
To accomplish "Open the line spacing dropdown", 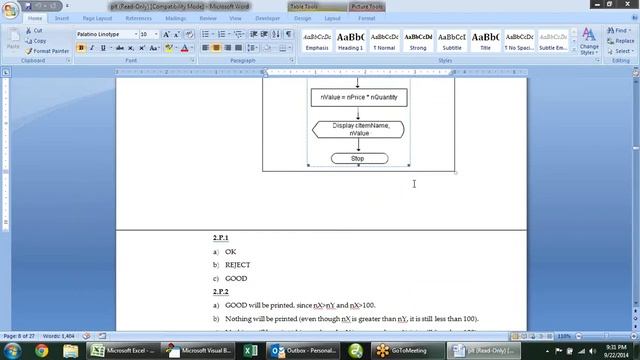I will coord(253,48).
